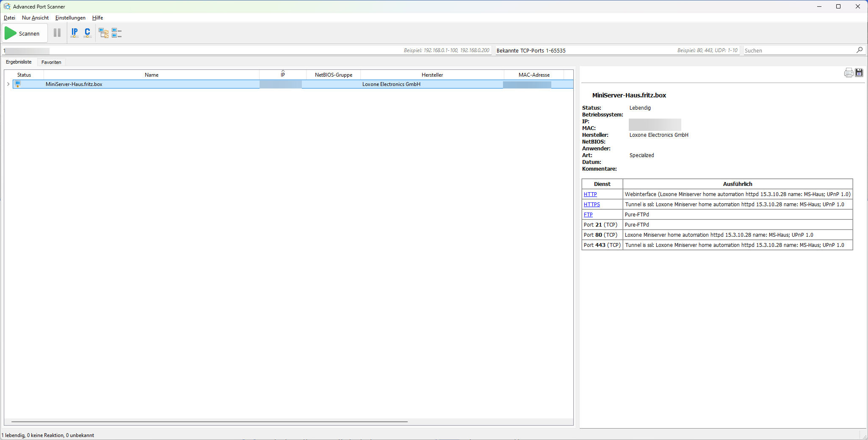Image resolution: width=868 pixels, height=440 pixels.
Task: Click the search magnifier icon
Action: [x=859, y=50]
